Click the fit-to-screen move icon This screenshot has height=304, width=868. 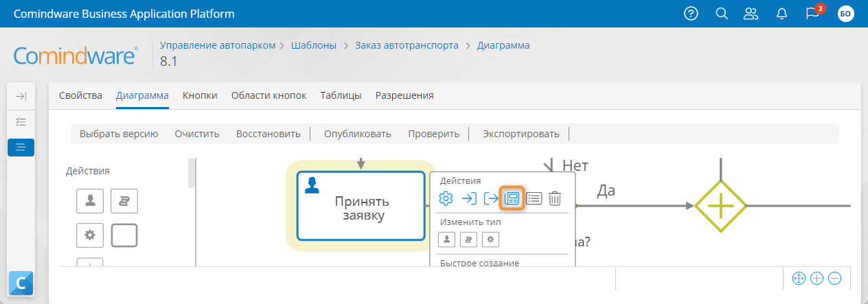(x=799, y=279)
